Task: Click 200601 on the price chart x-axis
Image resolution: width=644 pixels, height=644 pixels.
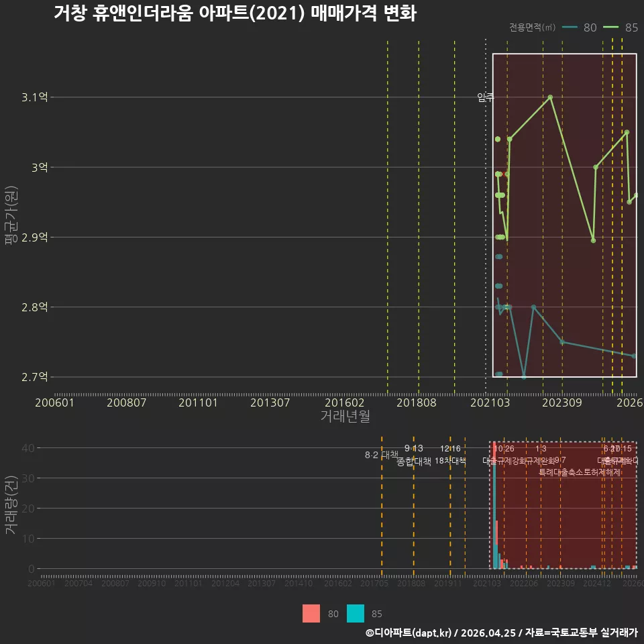Action: coord(54,402)
